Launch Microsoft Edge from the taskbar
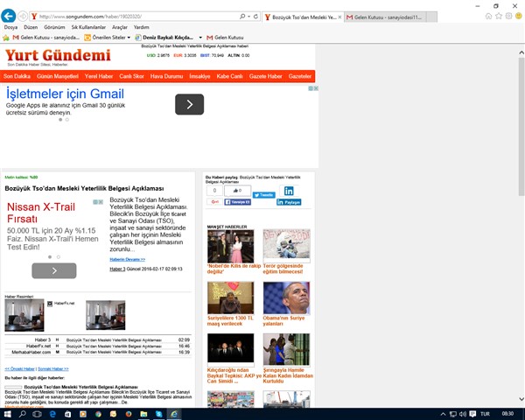Screen dimensions: 525x420 pos(52,414)
